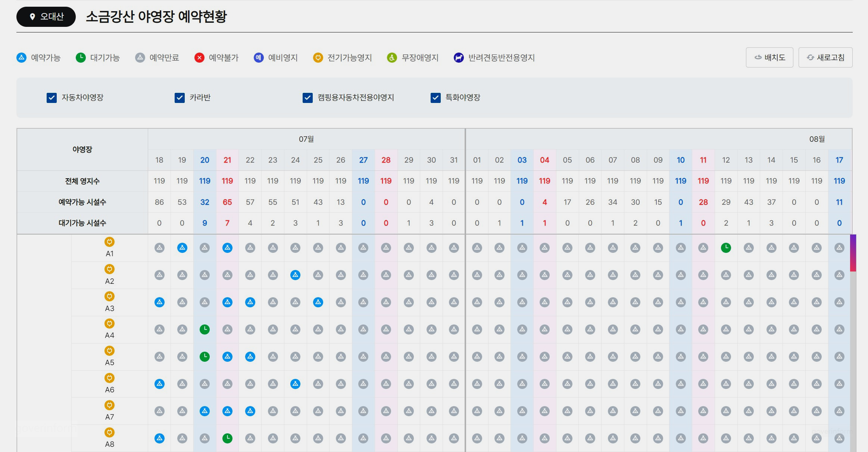Image resolution: width=868 pixels, height=452 pixels.
Task: Click the 새로고침 refresh button
Action: tap(825, 57)
